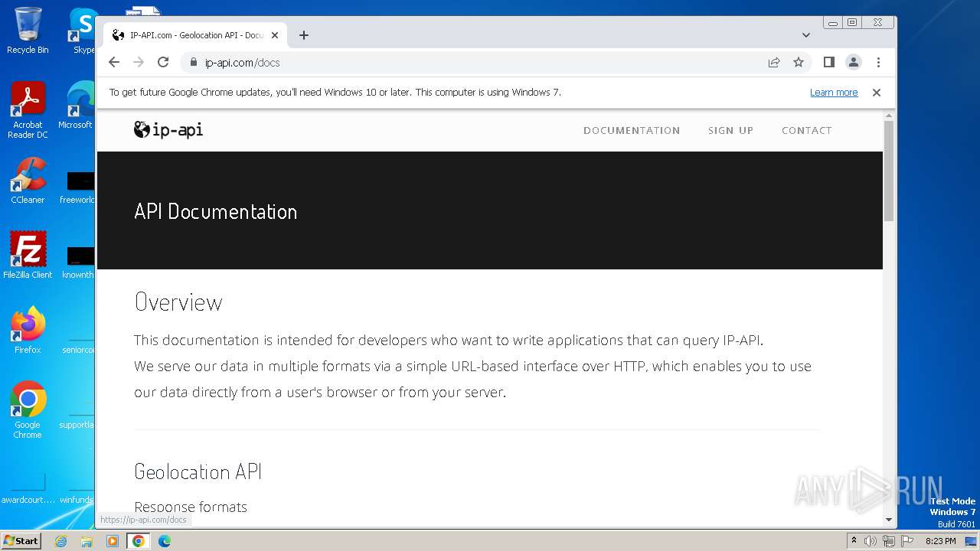Viewport: 980px width, 551px height.
Task: Select the Overview heading text
Action: 178,302
